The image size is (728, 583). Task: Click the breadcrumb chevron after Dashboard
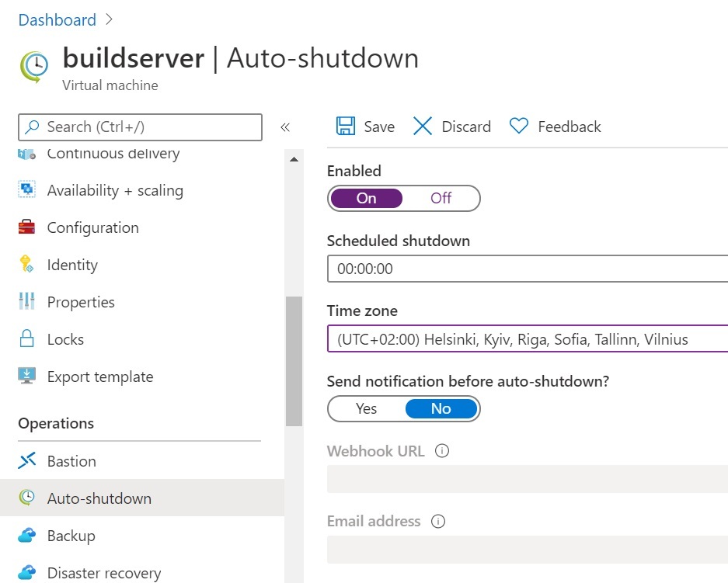click(110, 19)
